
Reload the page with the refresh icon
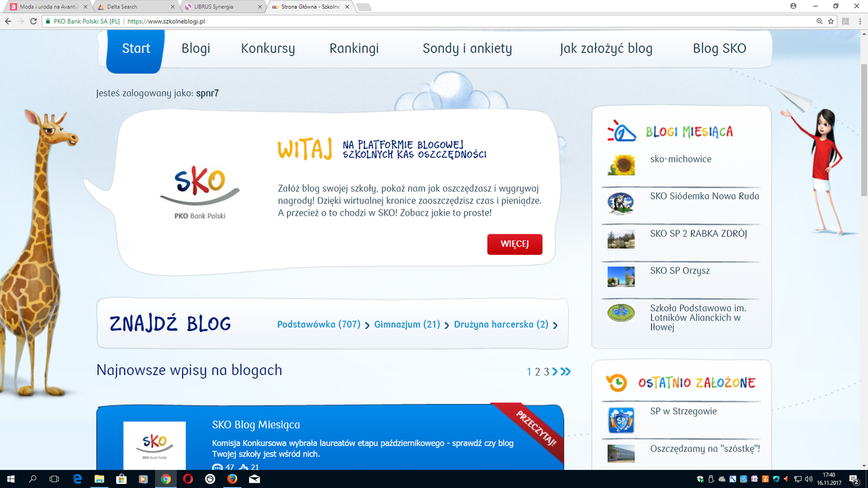coord(33,21)
